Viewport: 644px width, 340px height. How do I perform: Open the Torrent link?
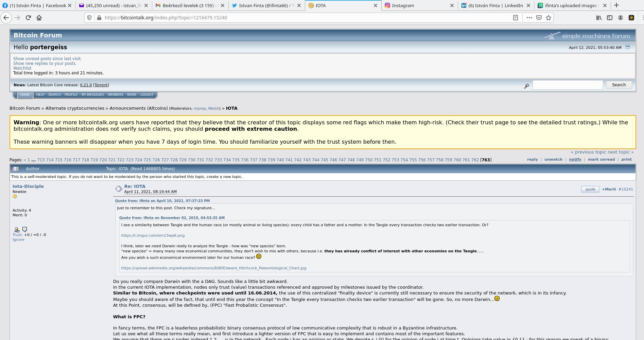click(101, 85)
